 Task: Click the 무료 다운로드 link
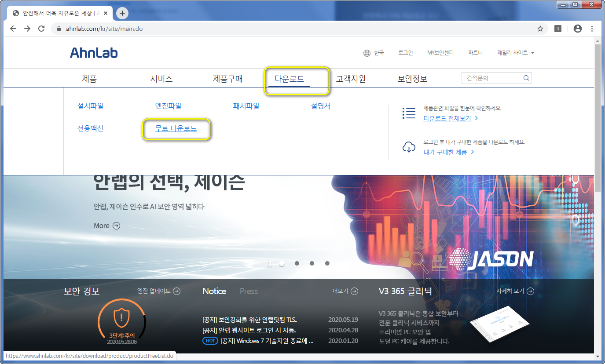(176, 128)
